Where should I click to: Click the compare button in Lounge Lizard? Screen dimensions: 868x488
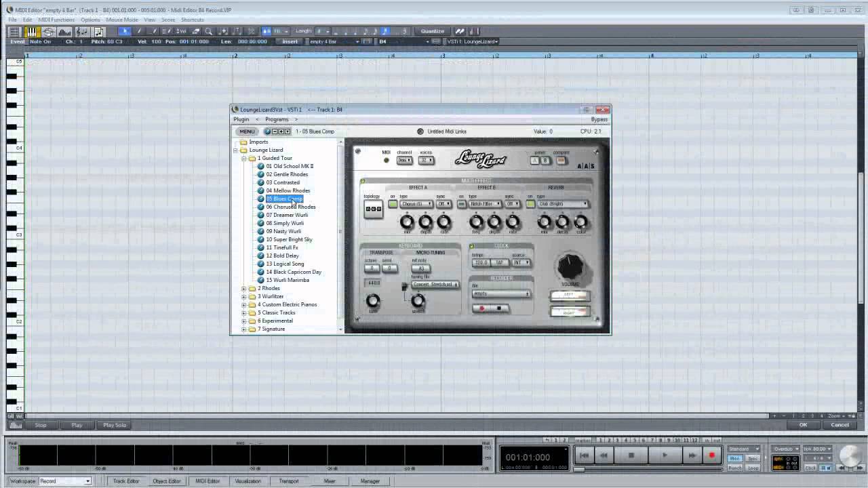click(561, 161)
